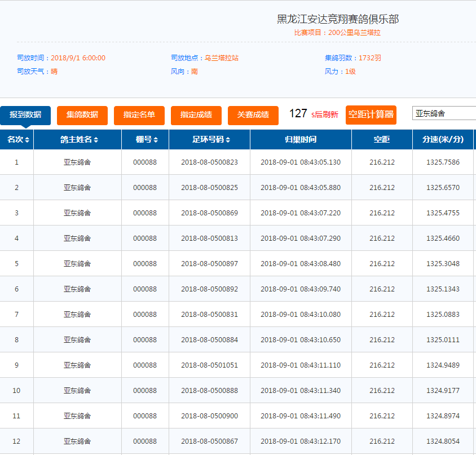Select ring number 2018-08-0500825
Image resolution: width=476 pixels, height=455 pixels.
[209, 188]
